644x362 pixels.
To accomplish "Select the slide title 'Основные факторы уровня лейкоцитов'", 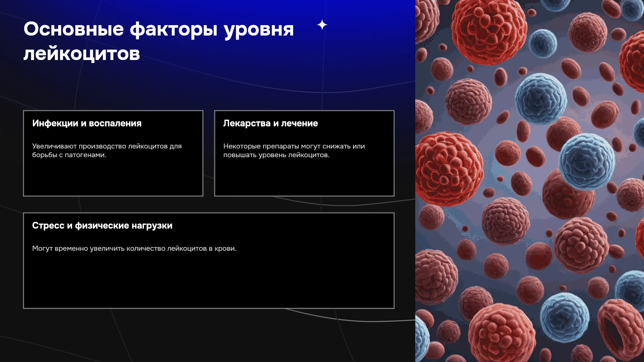I will pos(159,41).
